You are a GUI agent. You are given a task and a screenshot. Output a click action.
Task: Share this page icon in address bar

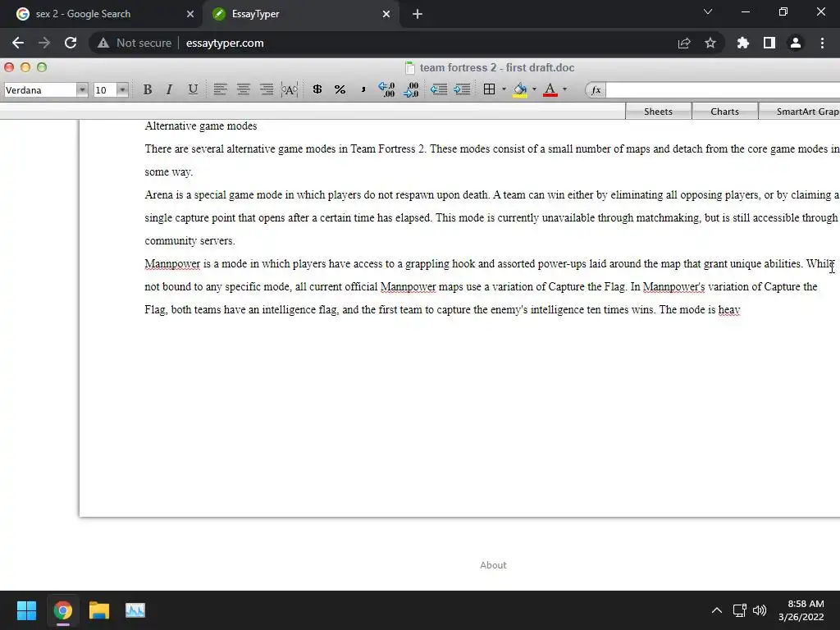(x=684, y=43)
